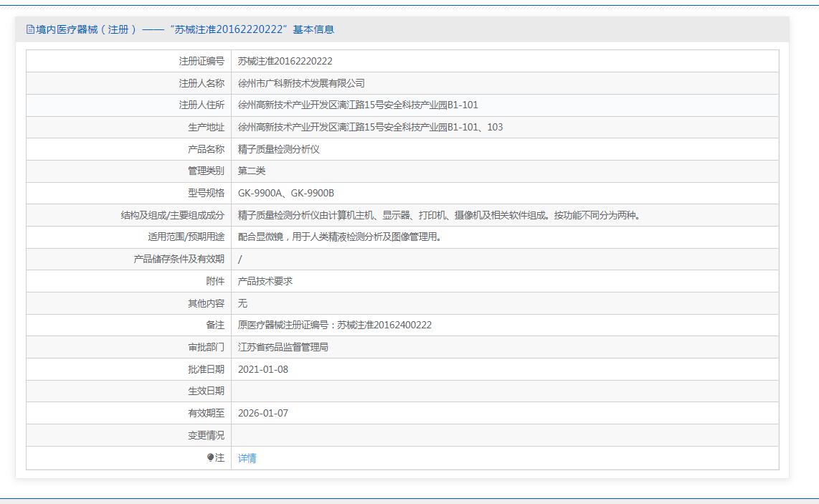The image size is (819, 504).
Task: Click the 第二类 management category value
Action: 252,171
